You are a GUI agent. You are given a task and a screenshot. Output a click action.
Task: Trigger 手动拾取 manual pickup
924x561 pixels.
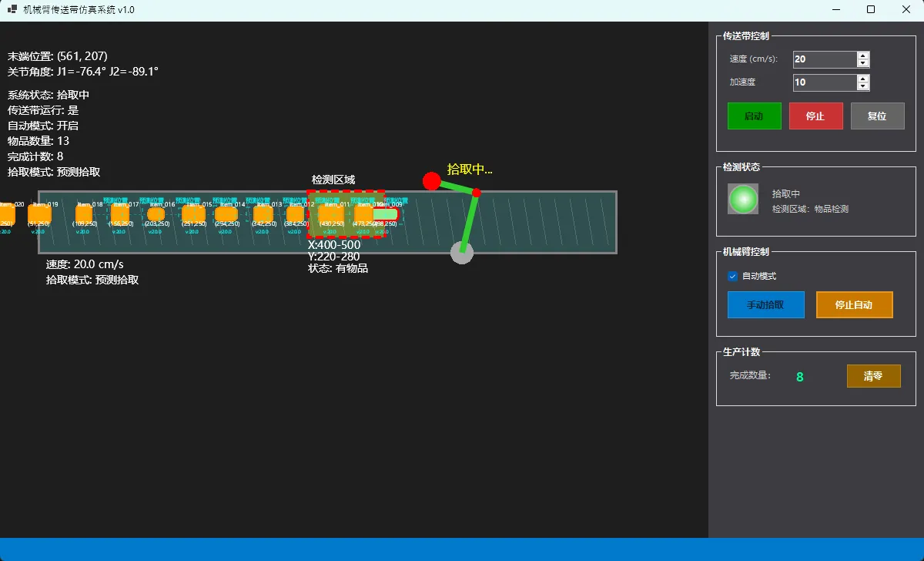coord(765,304)
